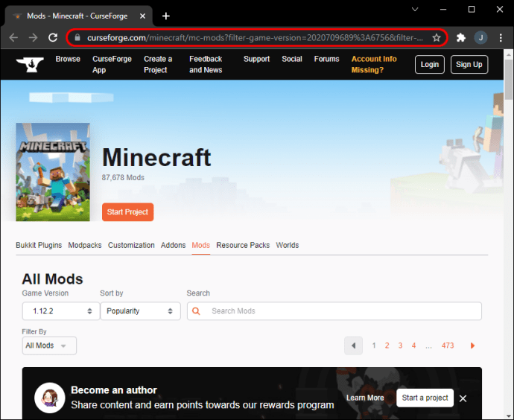Click the orange Start Project button

[x=127, y=212]
